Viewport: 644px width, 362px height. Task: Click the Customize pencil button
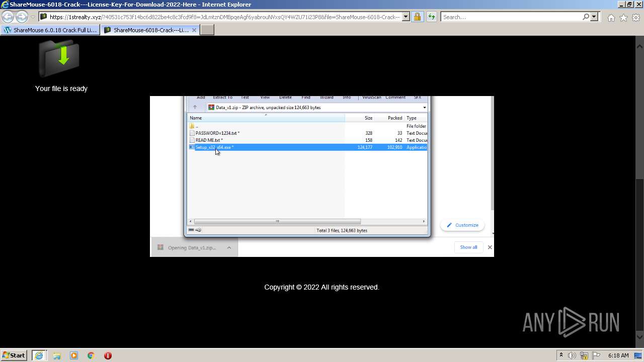point(462,225)
